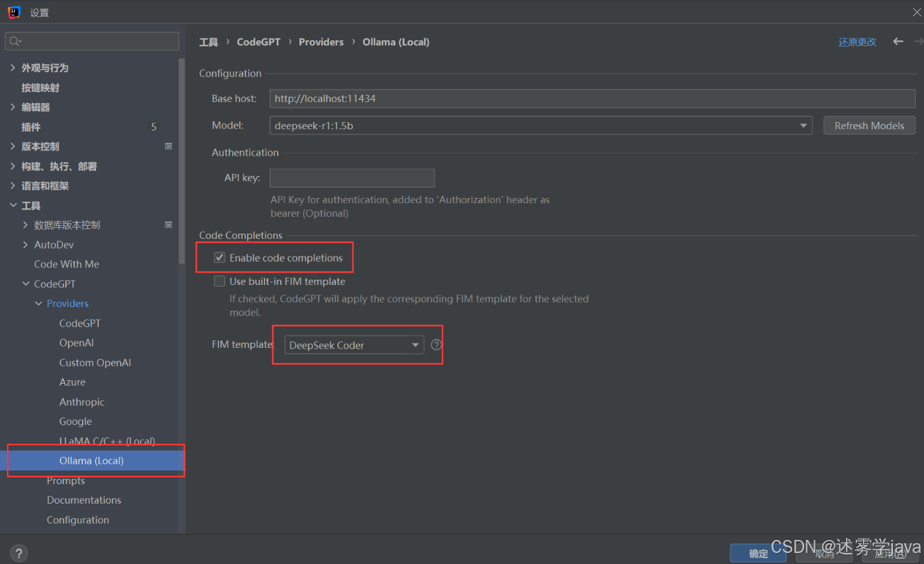Image resolution: width=924 pixels, height=564 pixels.
Task: Click the settings tree scrollbar
Action: click(181, 161)
